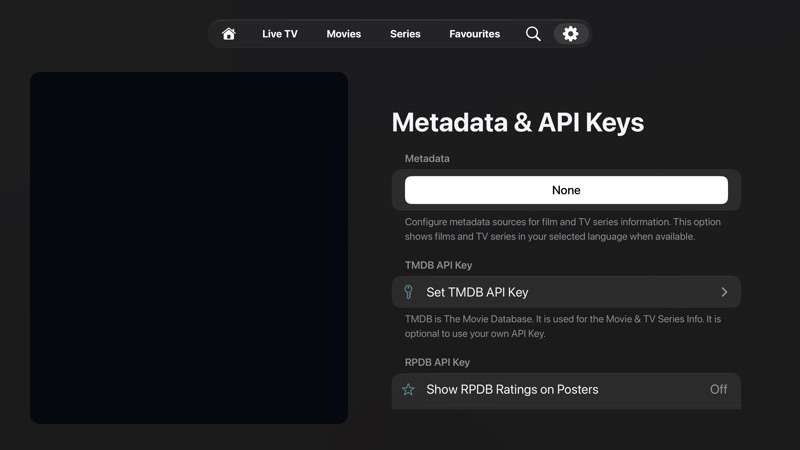Open the Favourites tab
Image resolution: width=800 pixels, height=450 pixels.
[474, 34]
